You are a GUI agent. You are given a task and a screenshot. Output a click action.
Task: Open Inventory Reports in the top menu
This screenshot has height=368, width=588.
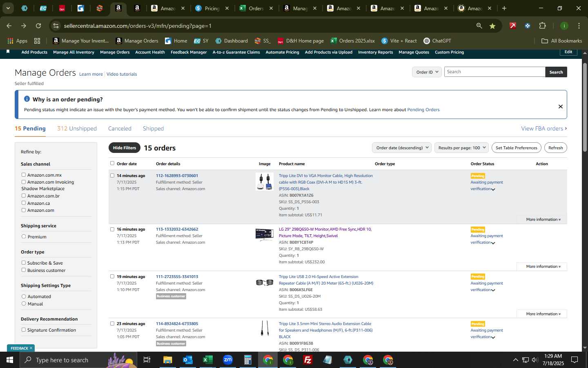[375, 52]
